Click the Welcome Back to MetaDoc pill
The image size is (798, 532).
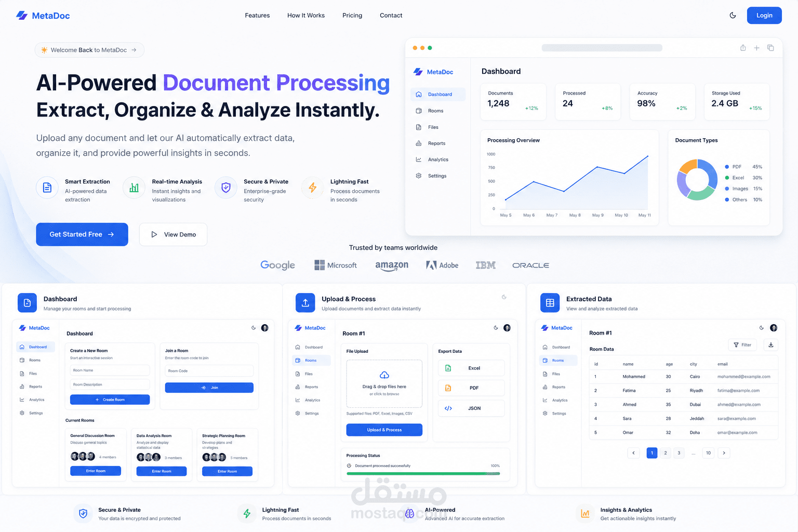coord(89,50)
